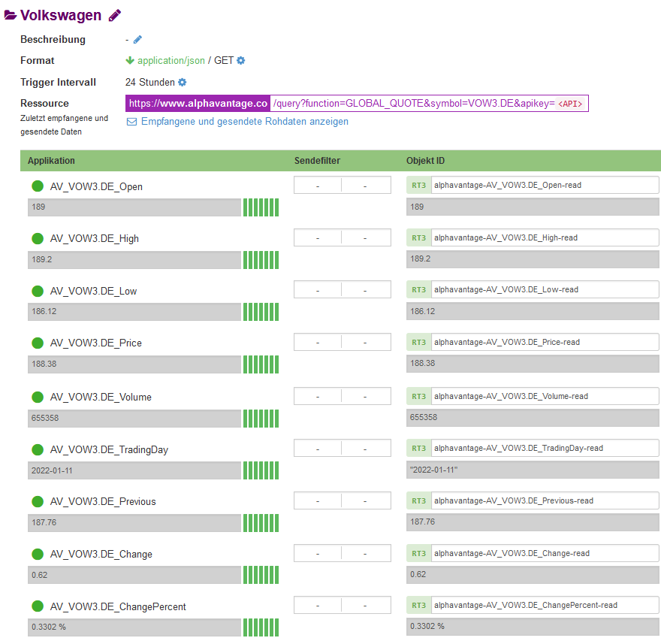Click first Sendefilter box in AV_VOW3.DE_Open row
Image resolution: width=661 pixels, height=644 pixels.
click(318, 185)
